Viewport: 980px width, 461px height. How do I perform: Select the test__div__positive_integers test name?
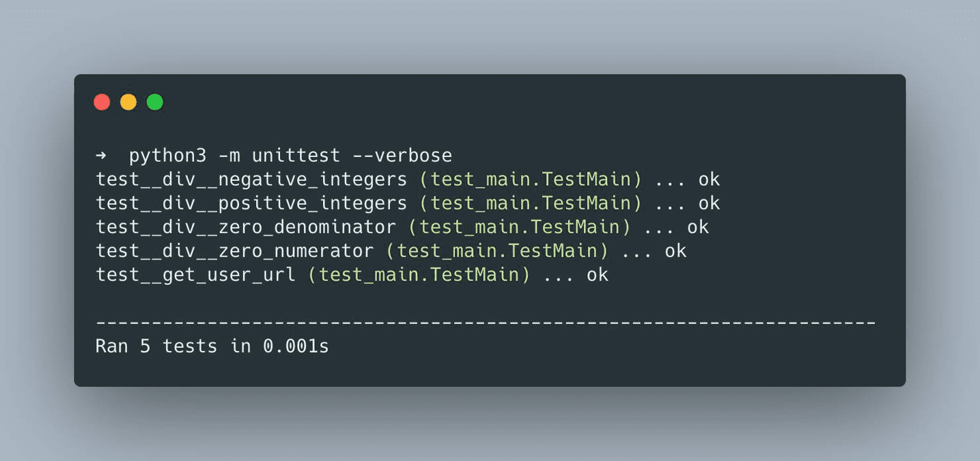point(251,204)
